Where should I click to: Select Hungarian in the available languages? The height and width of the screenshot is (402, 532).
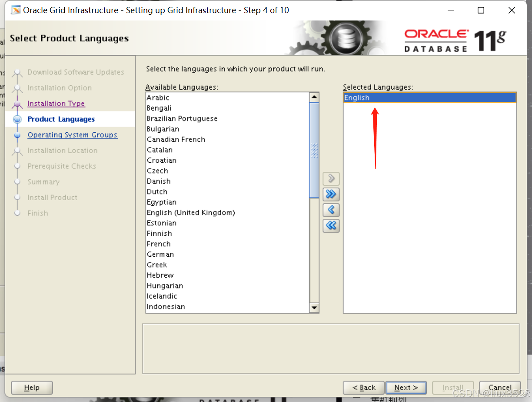pos(227,286)
